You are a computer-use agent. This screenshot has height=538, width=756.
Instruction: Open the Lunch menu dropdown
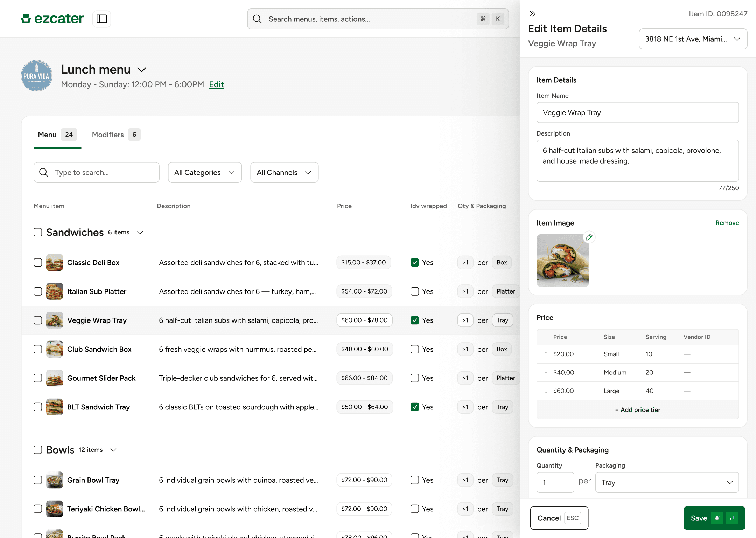click(142, 70)
